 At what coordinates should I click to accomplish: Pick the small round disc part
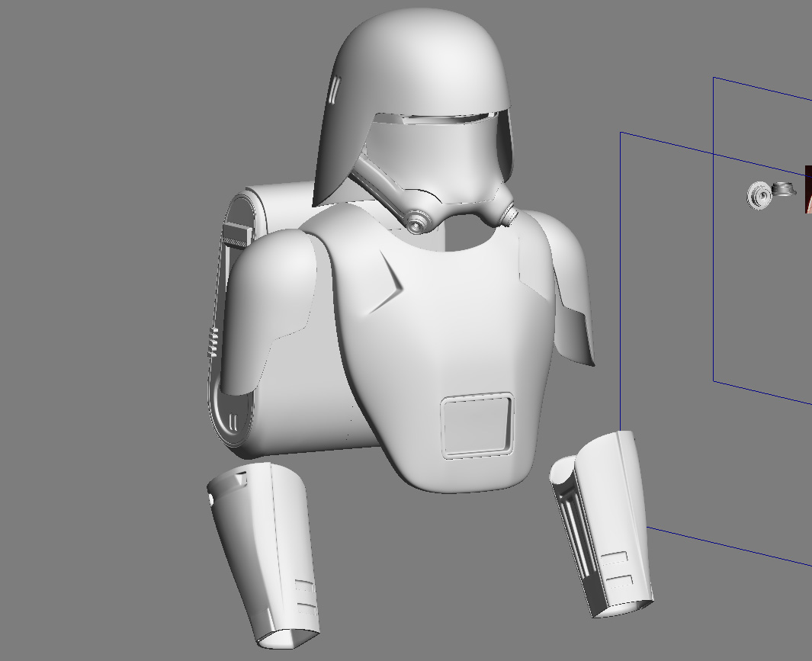tap(759, 195)
